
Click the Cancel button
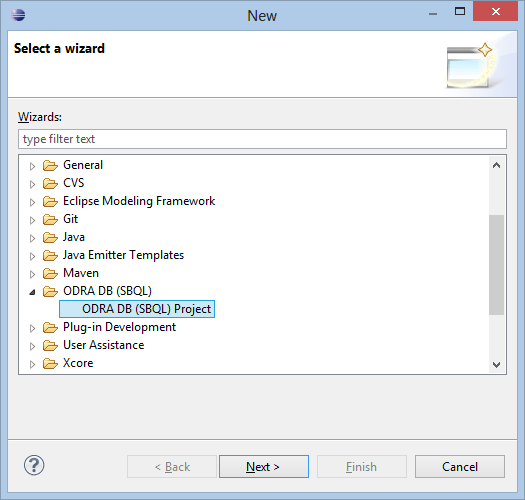coord(460,467)
